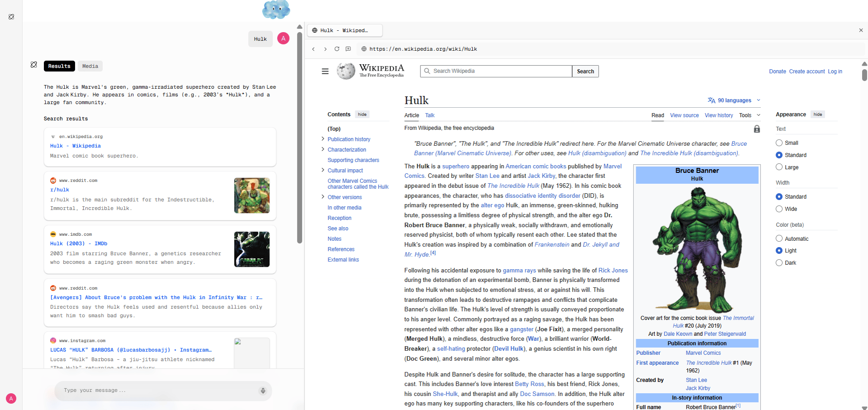Viewport: 868px width, 410px height.
Task: Open the View source tab
Action: [684, 115]
